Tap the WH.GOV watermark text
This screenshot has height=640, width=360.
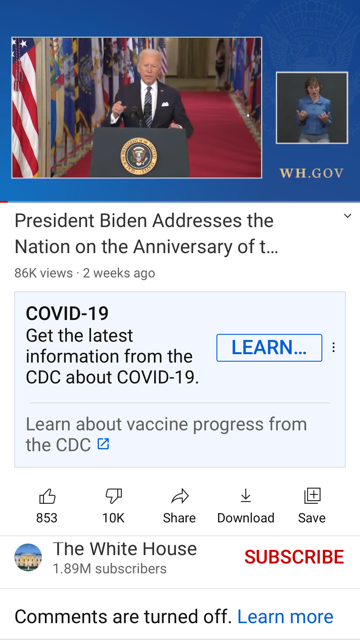pyautogui.click(x=312, y=173)
